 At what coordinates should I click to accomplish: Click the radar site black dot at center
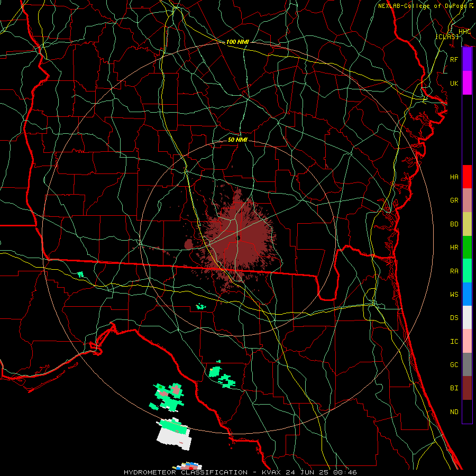click(x=239, y=239)
